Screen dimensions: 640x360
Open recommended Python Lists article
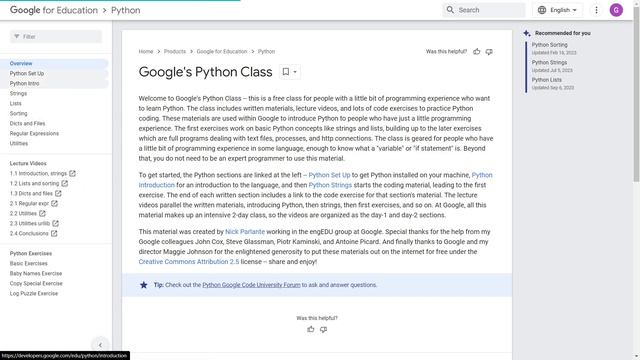tap(547, 80)
